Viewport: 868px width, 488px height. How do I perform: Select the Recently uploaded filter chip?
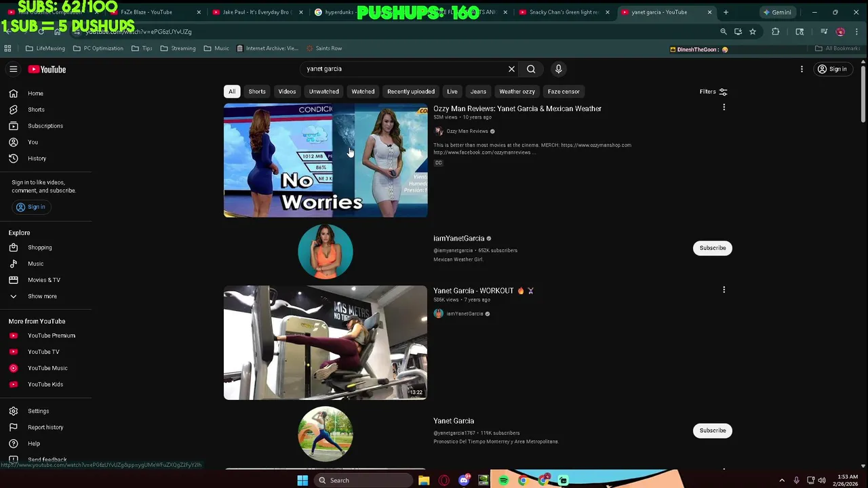click(411, 91)
